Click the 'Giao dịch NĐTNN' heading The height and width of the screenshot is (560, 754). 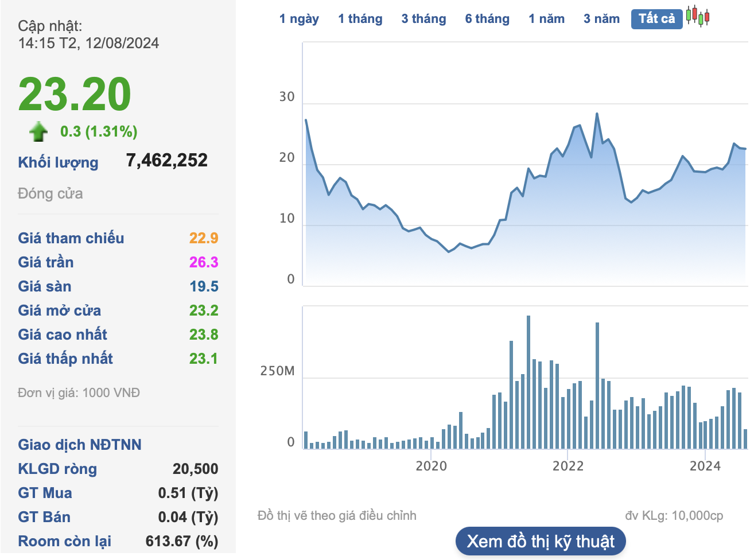[80, 445]
